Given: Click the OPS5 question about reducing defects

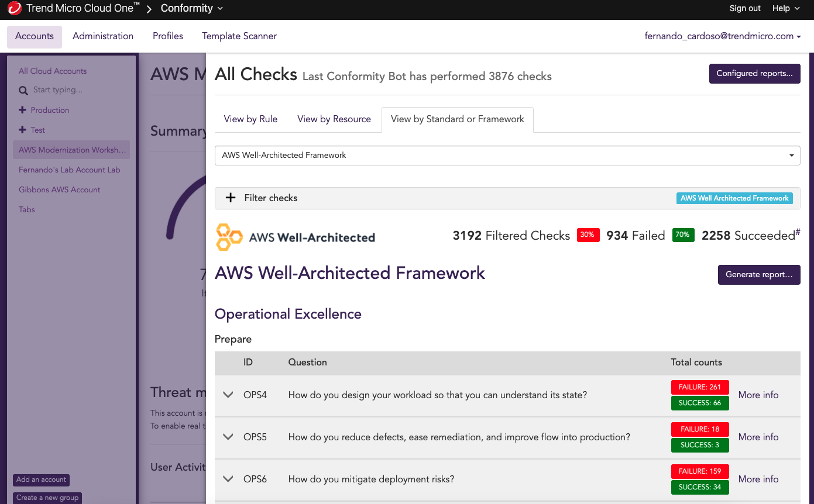Looking at the screenshot, I should [459, 437].
